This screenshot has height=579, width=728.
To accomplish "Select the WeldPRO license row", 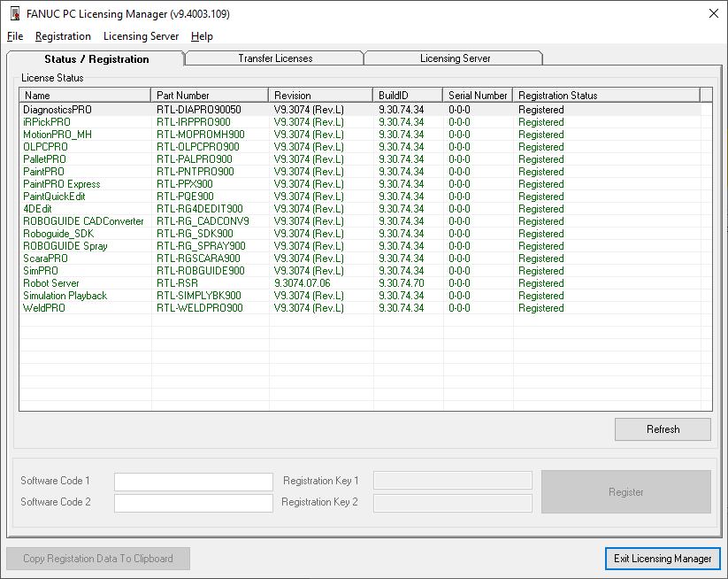I will [x=360, y=308].
